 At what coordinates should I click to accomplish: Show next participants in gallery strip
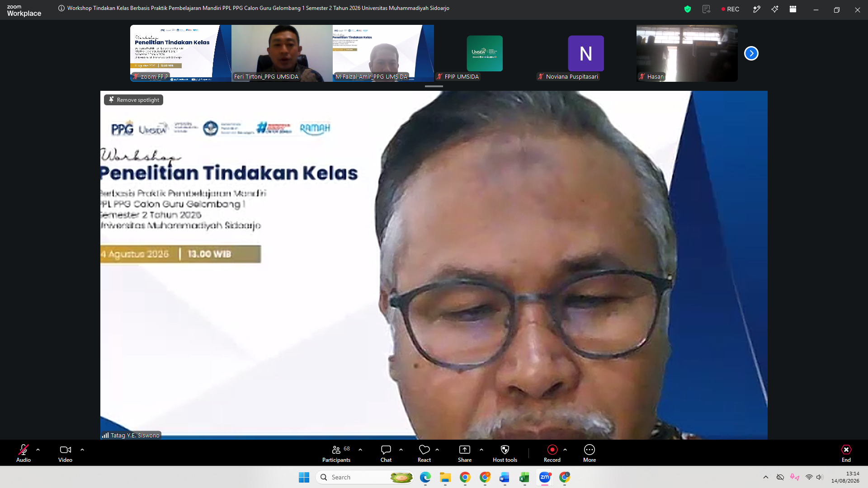pos(751,53)
